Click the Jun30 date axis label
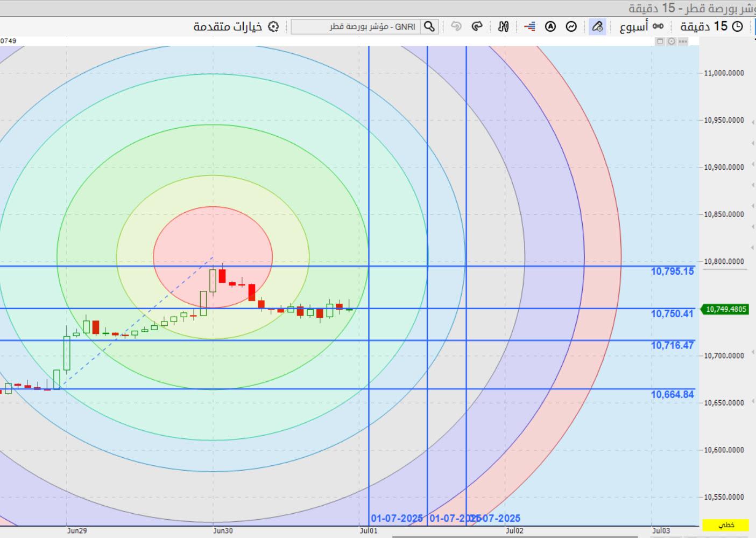This screenshot has width=756, height=538. point(223,530)
